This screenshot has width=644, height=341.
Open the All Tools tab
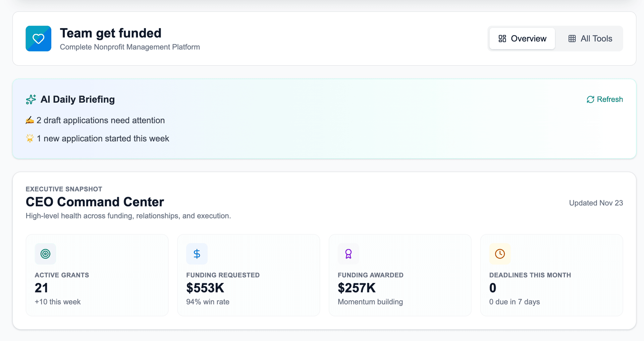(590, 39)
